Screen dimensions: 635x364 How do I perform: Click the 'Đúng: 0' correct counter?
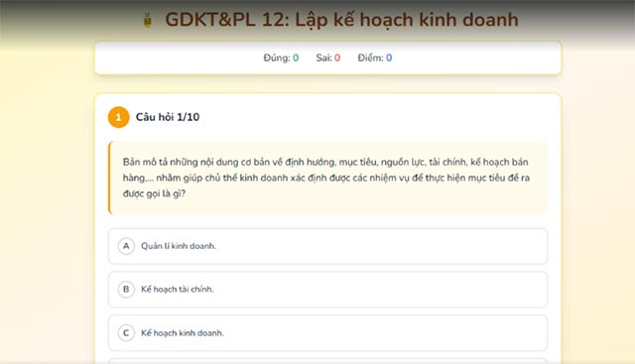click(x=281, y=58)
